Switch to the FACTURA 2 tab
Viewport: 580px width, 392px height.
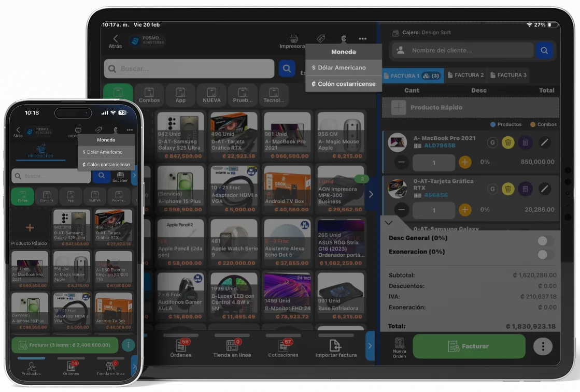click(x=465, y=76)
